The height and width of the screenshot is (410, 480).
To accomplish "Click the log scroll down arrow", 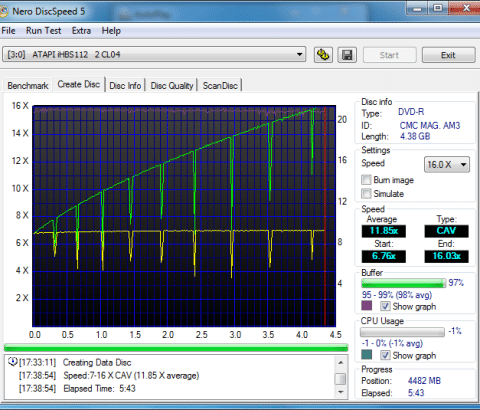I will (340, 392).
